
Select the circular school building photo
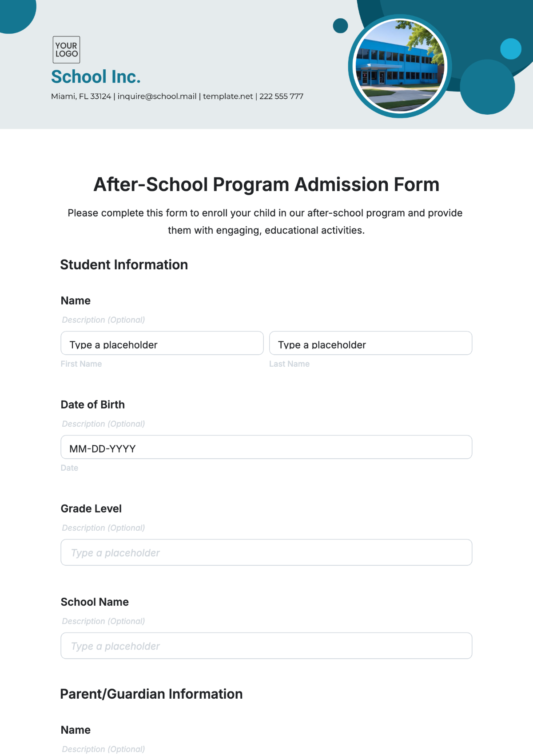pos(400,67)
